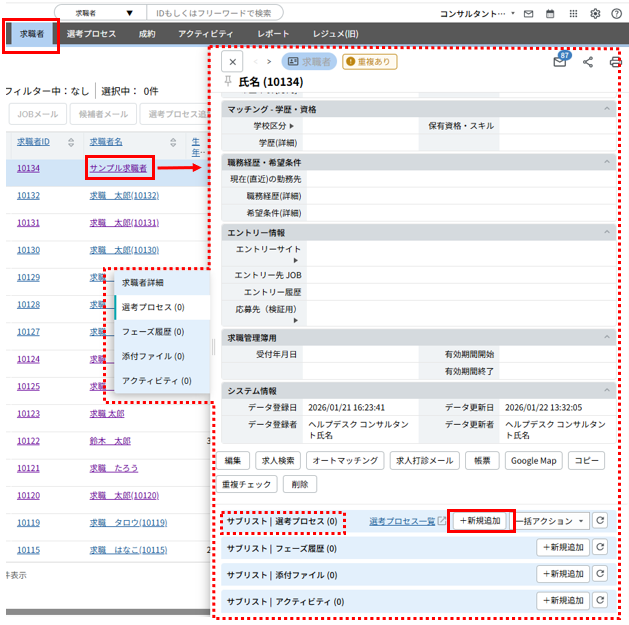
Task: Click the share icon in detail panel
Action: pos(588,62)
